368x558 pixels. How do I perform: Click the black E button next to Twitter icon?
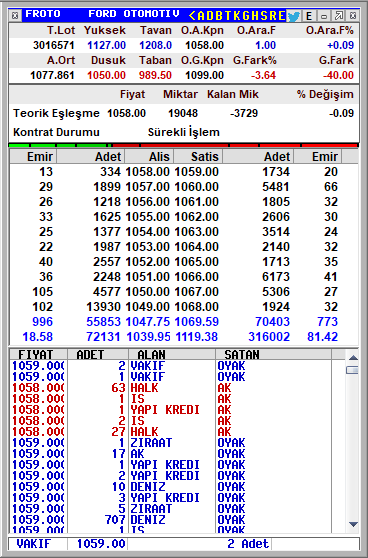pos(309,16)
